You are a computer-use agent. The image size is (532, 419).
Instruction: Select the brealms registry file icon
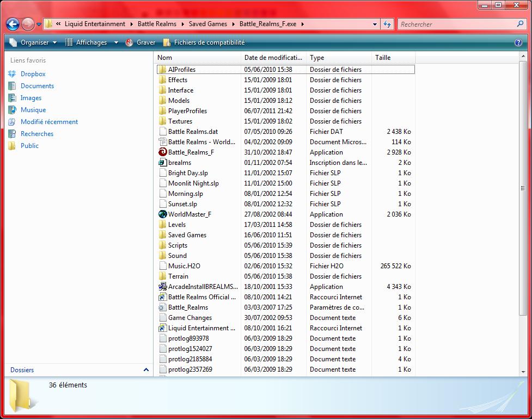click(162, 163)
